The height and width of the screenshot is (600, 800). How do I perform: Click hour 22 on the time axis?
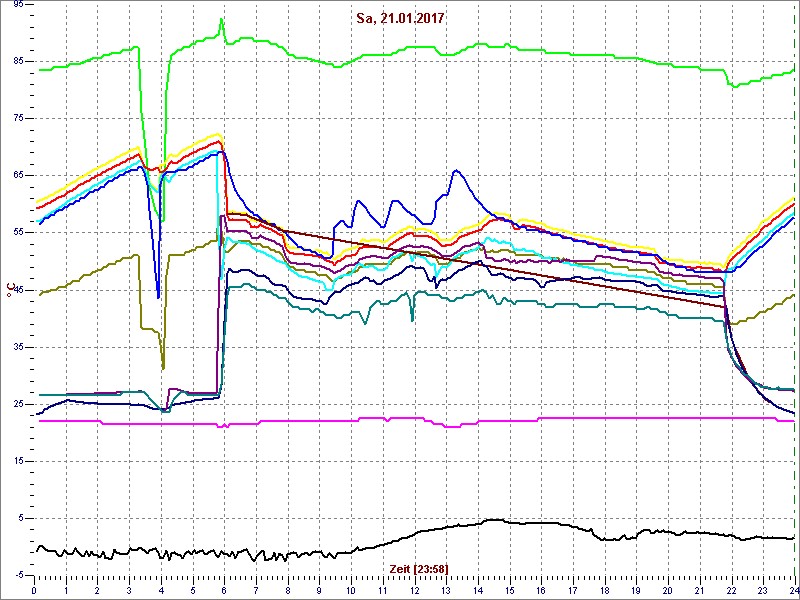[732, 590]
